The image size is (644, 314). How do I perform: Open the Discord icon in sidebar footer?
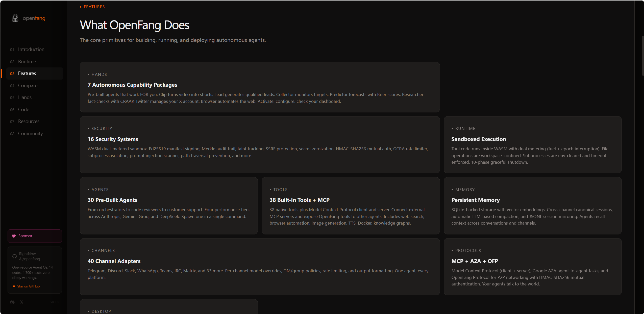click(x=12, y=302)
